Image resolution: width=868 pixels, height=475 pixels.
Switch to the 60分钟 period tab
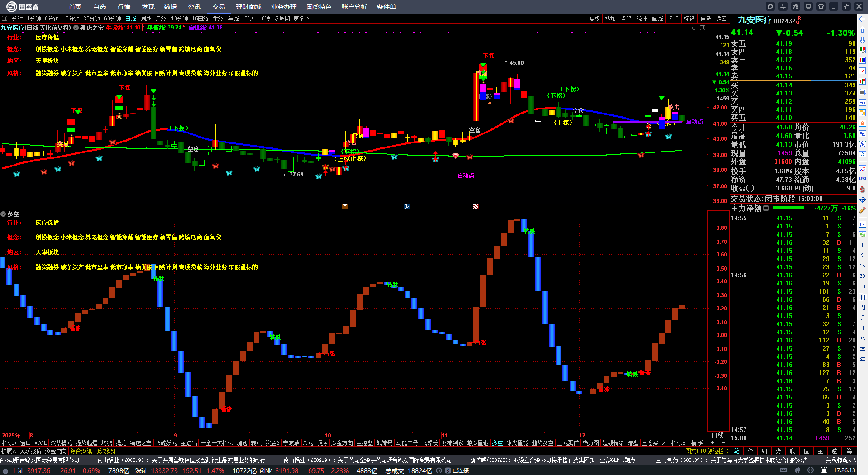coord(113,19)
